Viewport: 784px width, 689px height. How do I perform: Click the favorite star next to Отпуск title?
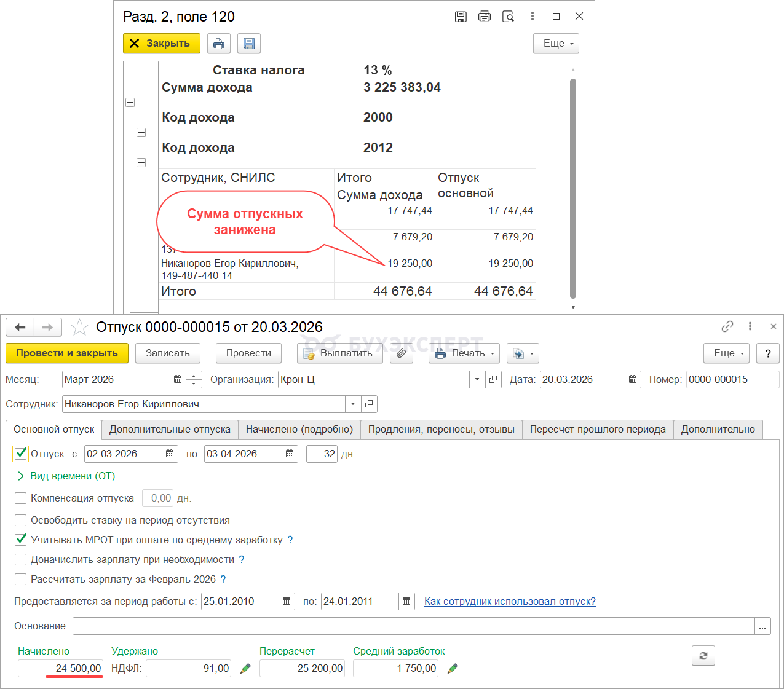pos(79,327)
